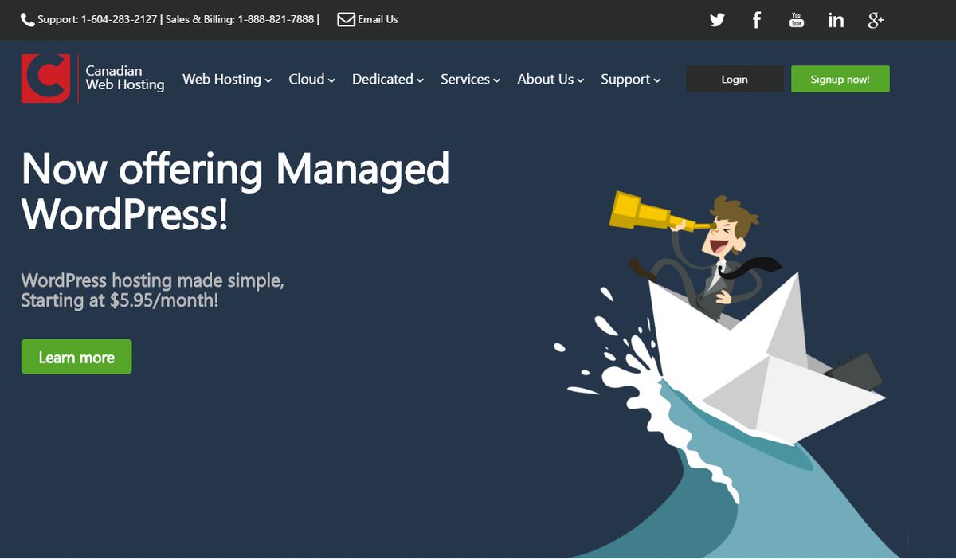Expand the Cloud menu chevron

coord(331,80)
